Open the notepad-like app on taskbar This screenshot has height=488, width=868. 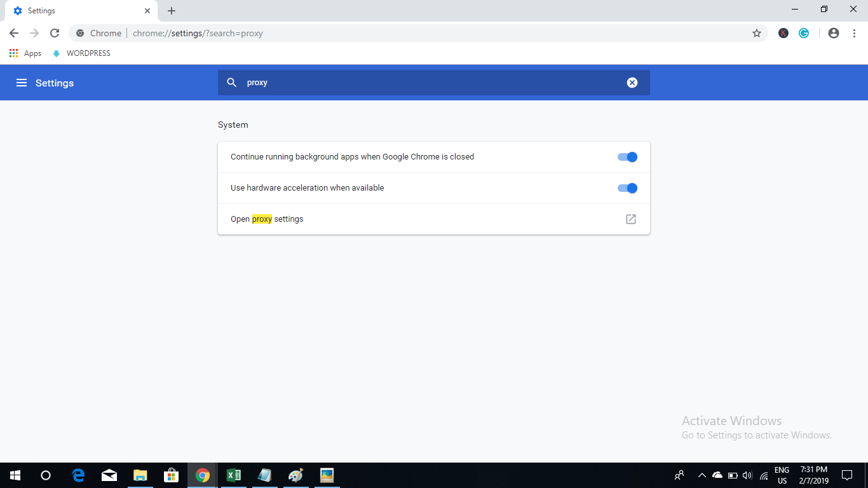(x=265, y=475)
